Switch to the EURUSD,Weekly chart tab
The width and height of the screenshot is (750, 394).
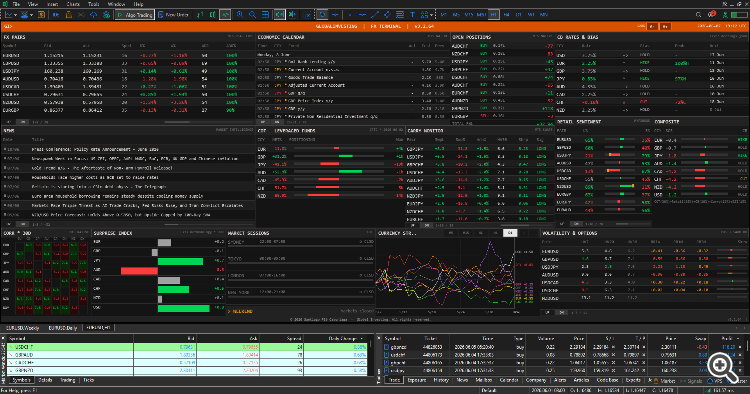coord(22,328)
